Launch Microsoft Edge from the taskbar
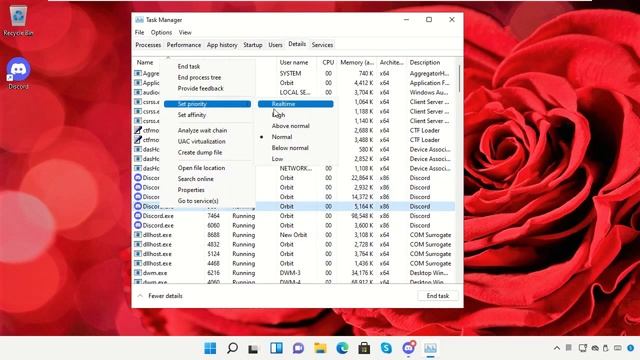The image size is (640, 360). click(342, 348)
